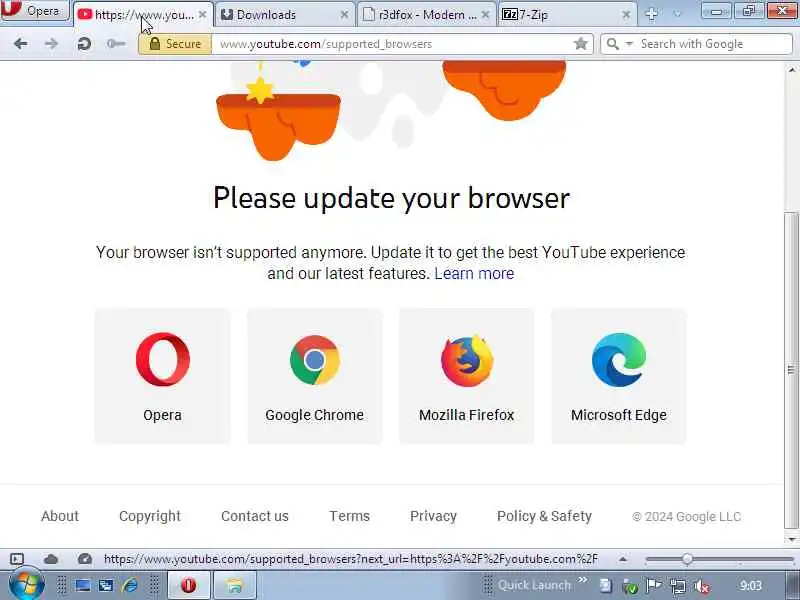The height and width of the screenshot is (600, 800).
Task: Open the About footer link
Action: click(60, 516)
